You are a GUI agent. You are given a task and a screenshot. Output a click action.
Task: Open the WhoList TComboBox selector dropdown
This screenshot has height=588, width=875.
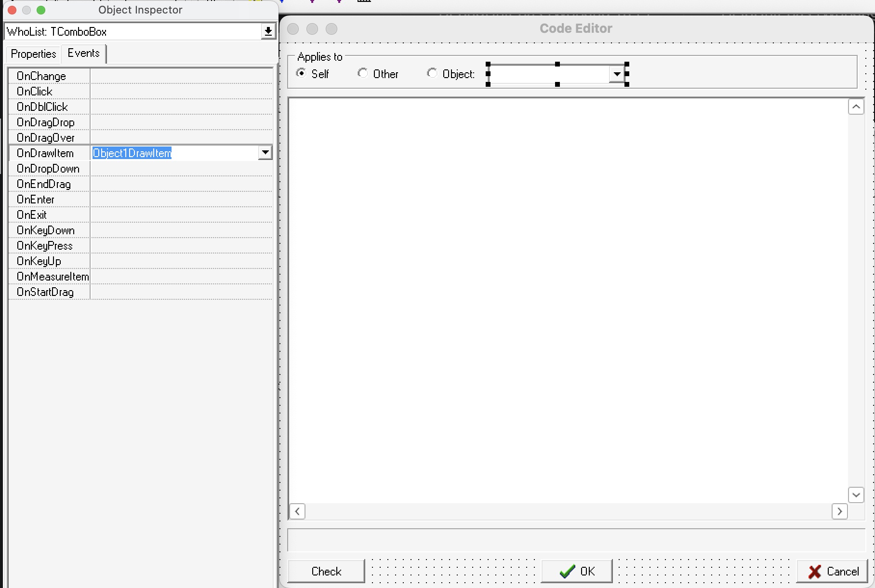click(268, 32)
